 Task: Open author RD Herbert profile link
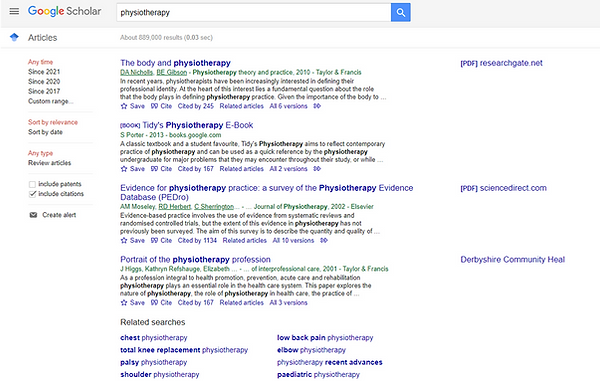(x=174, y=207)
